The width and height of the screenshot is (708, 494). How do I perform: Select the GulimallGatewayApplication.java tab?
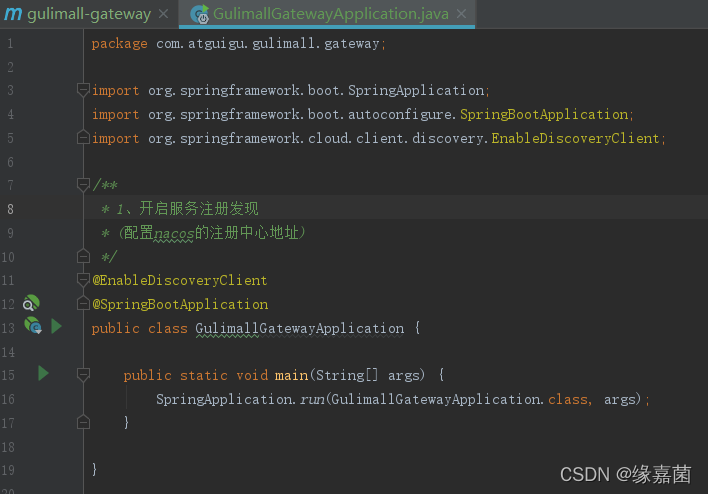tap(330, 14)
